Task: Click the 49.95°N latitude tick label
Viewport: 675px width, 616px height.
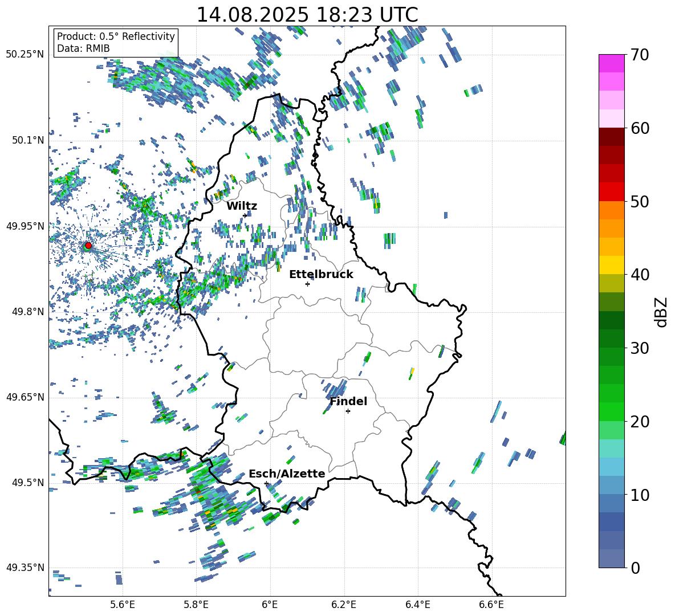Action: click(x=25, y=226)
